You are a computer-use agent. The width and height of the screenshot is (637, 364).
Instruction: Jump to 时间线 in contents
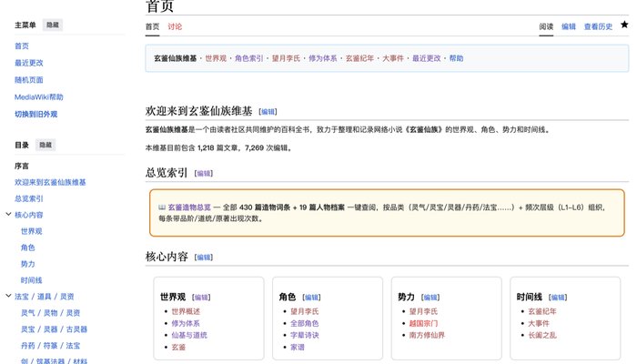32,280
